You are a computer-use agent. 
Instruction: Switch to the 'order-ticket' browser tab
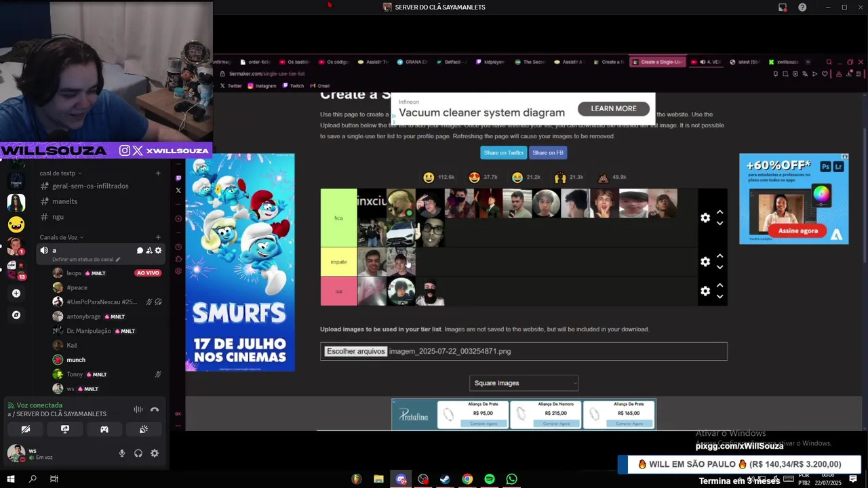click(x=255, y=62)
